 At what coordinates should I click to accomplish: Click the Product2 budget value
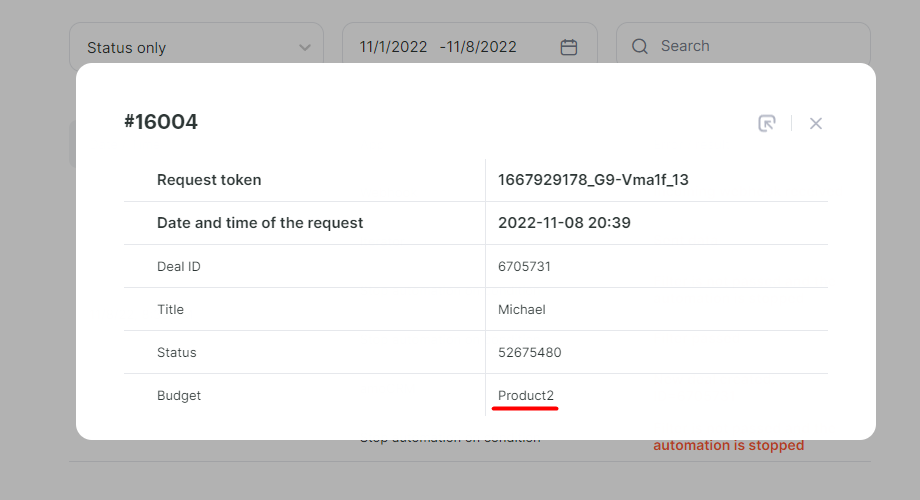pos(526,396)
